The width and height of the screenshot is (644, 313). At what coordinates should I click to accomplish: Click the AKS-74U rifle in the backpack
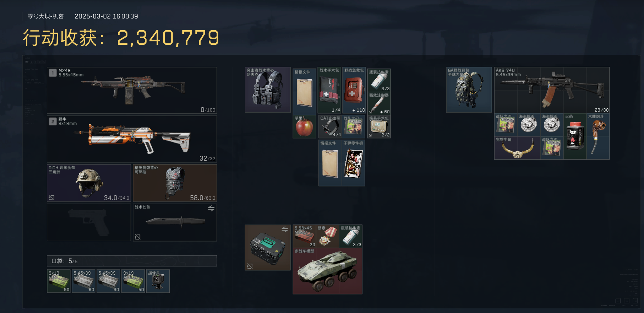tap(552, 90)
